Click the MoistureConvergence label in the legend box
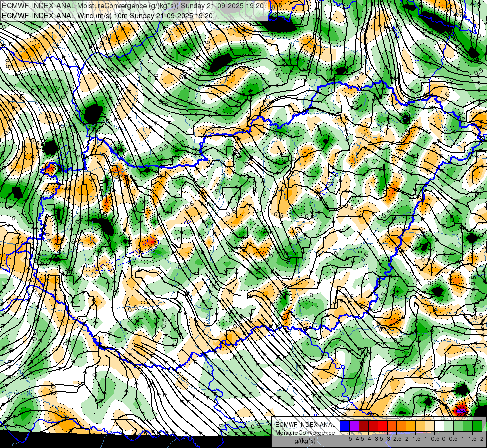The height and width of the screenshot is (448, 487). (x=305, y=433)
